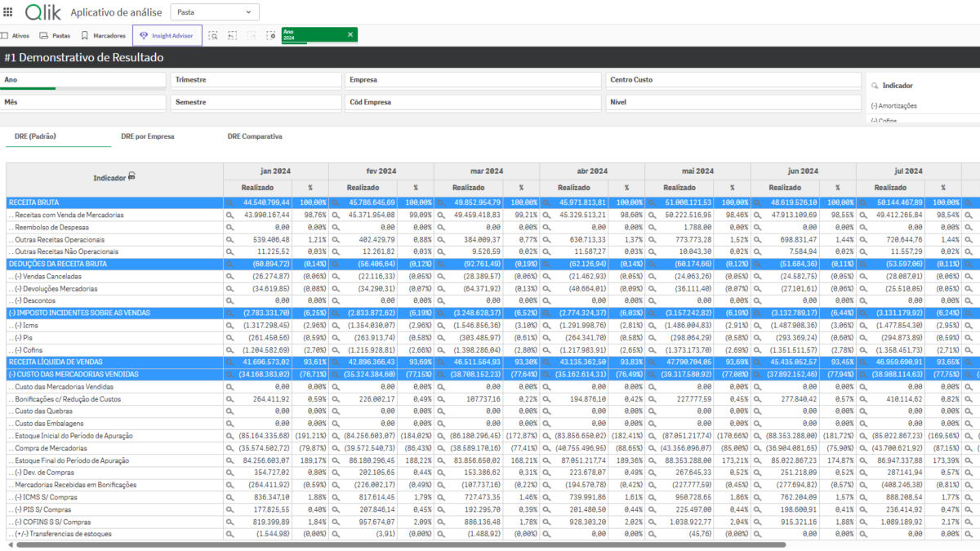
Task: Click the export icon next to Indicador header
Action: (131, 176)
